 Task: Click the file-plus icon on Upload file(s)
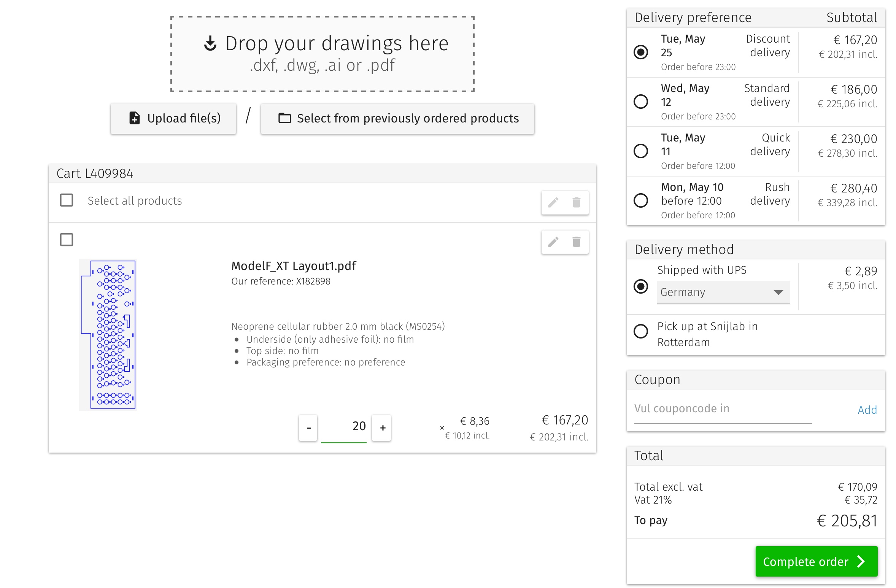135,118
